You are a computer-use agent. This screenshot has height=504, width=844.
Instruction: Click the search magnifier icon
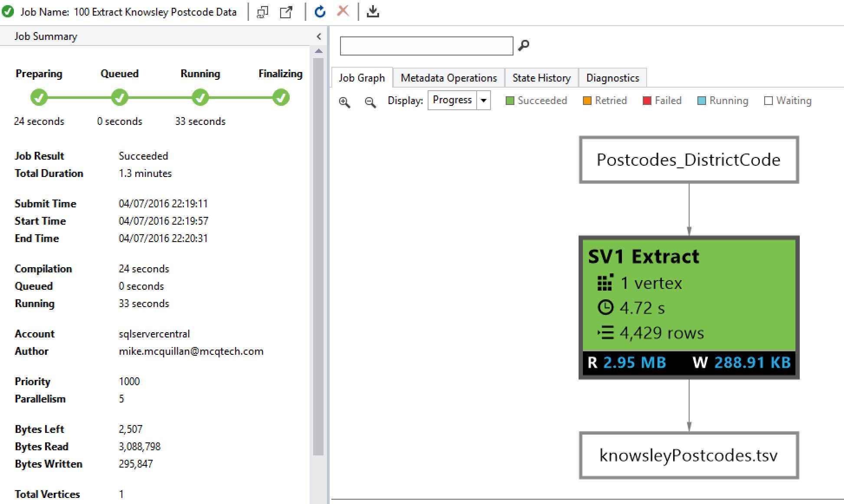(x=524, y=45)
